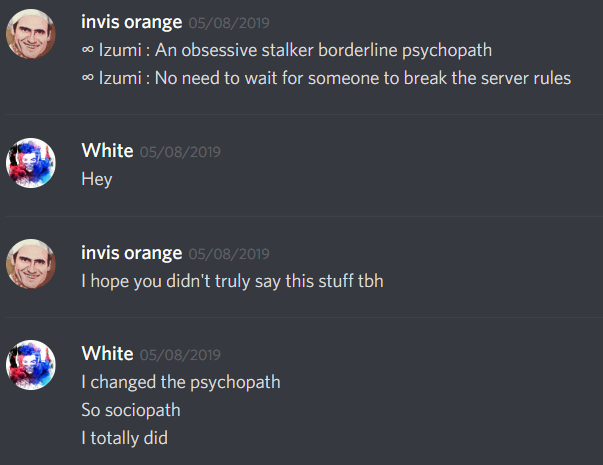603x465 pixels.
Task: Click the message "Izumi : An obsessive stalker borderline psychopath"
Action: [287, 50]
